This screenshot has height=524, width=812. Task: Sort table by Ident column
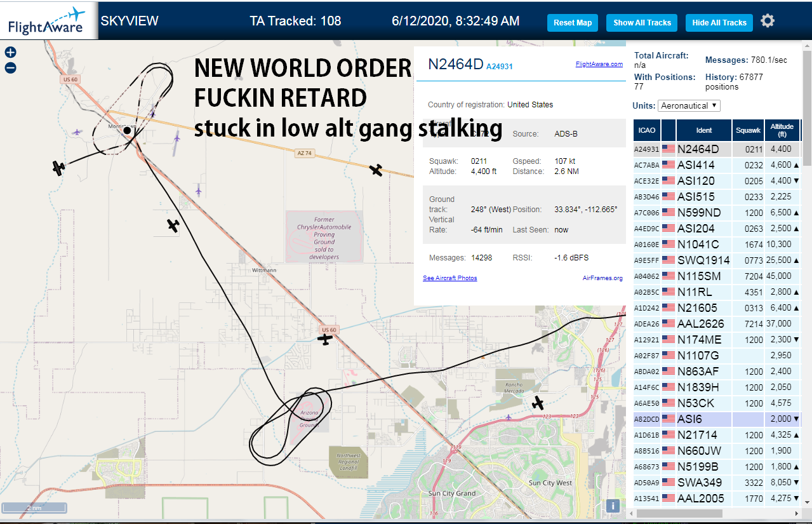pyautogui.click(x=704, y=130)
